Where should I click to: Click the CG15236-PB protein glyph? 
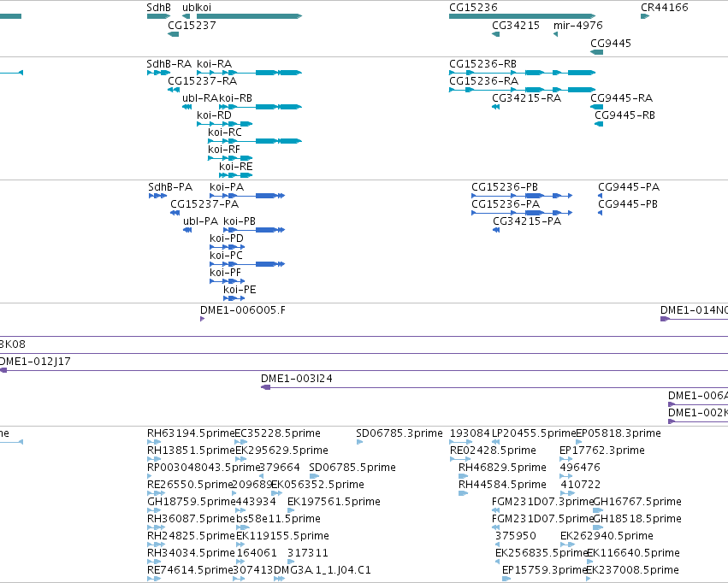(522, 196)
